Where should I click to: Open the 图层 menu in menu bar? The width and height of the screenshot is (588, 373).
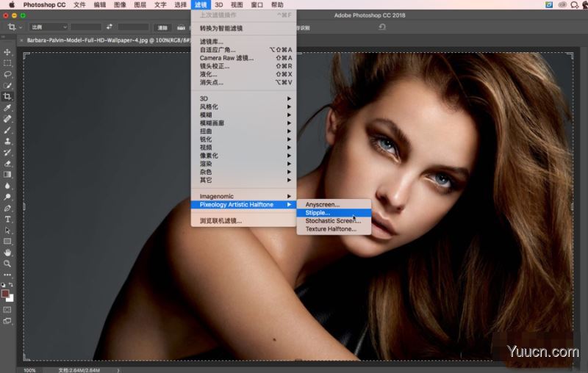tap(140, 5)
